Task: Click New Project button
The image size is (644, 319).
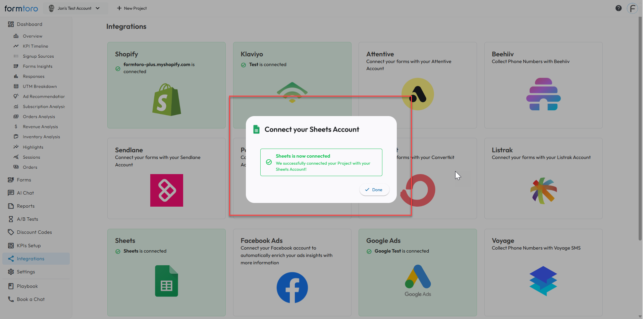Action: point(132,8)
